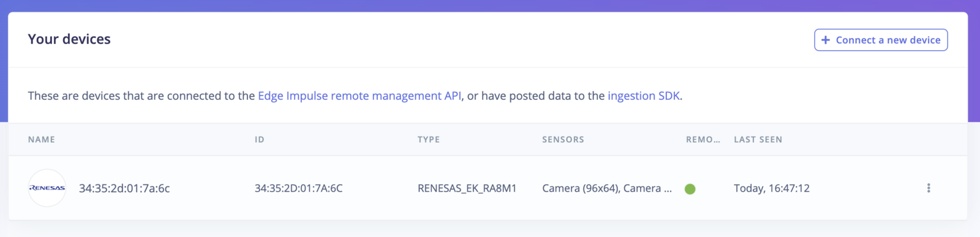Click the device ID 34:35:2D:01:7A:6C
Viewport: 980px width, 237px height.
pos(299,189)
